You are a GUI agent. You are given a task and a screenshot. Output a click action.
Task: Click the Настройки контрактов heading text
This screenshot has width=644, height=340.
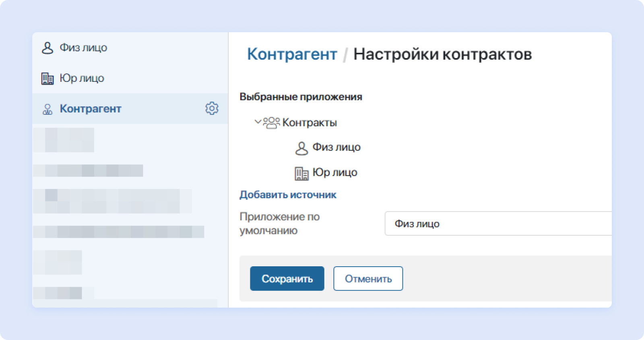click(x=443, y=54)
